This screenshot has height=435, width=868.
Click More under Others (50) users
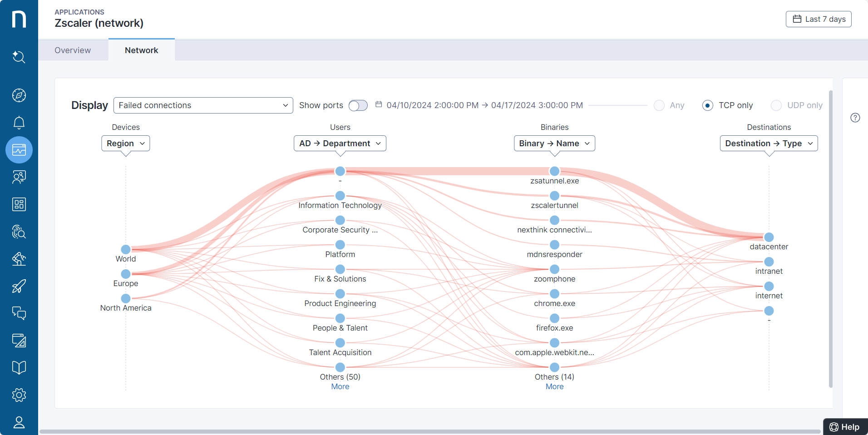click(x=340, y=386)
